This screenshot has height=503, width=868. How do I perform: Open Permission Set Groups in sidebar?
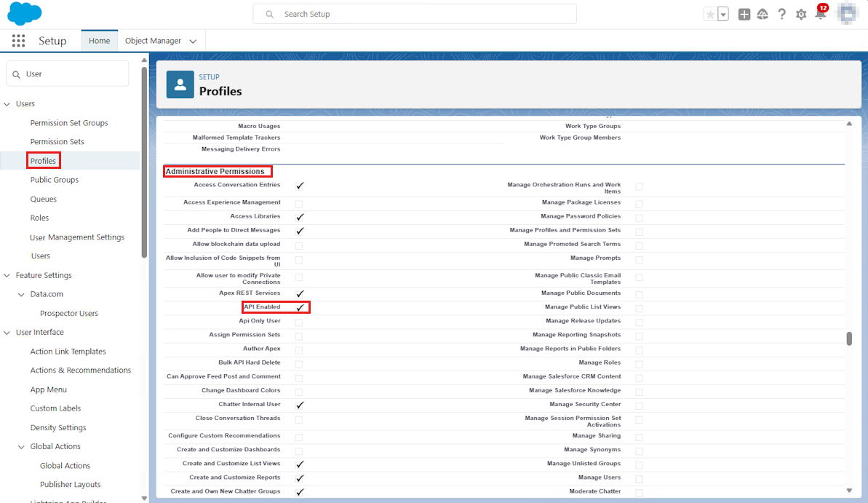(x=69, y=123)
